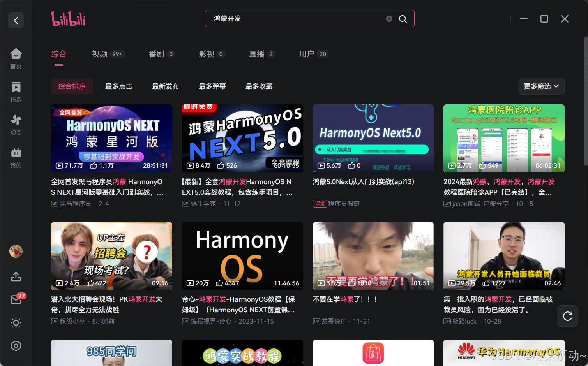Sort by 最多收藏
Viewport: 588px width, 366px height.
[259, 86]
